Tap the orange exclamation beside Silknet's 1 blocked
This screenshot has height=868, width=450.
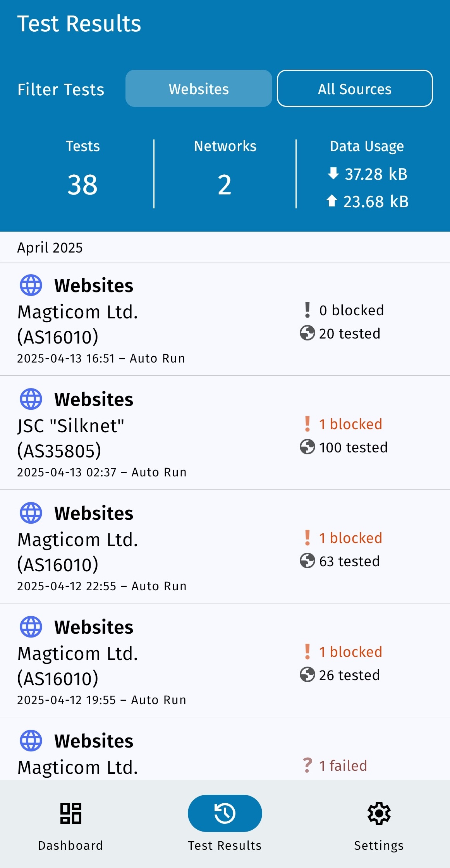click(307, 424)
